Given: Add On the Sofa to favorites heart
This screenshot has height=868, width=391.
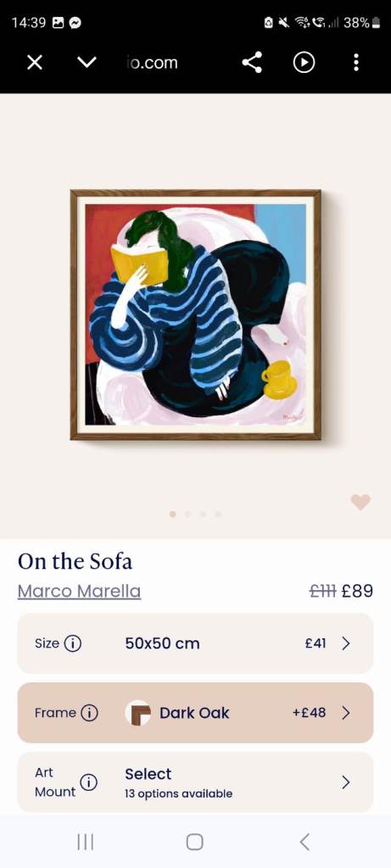Looking at the screenshot, I should tap(360, 502).
